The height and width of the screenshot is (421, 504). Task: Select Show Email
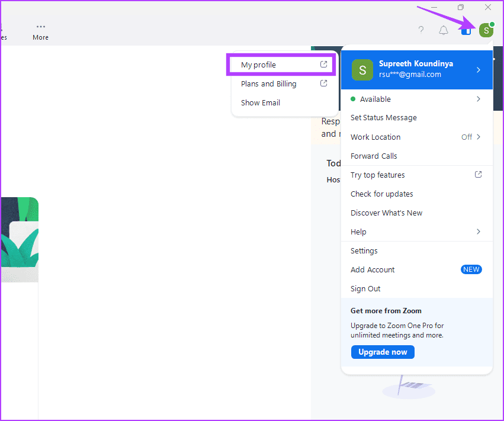(260, 102)
